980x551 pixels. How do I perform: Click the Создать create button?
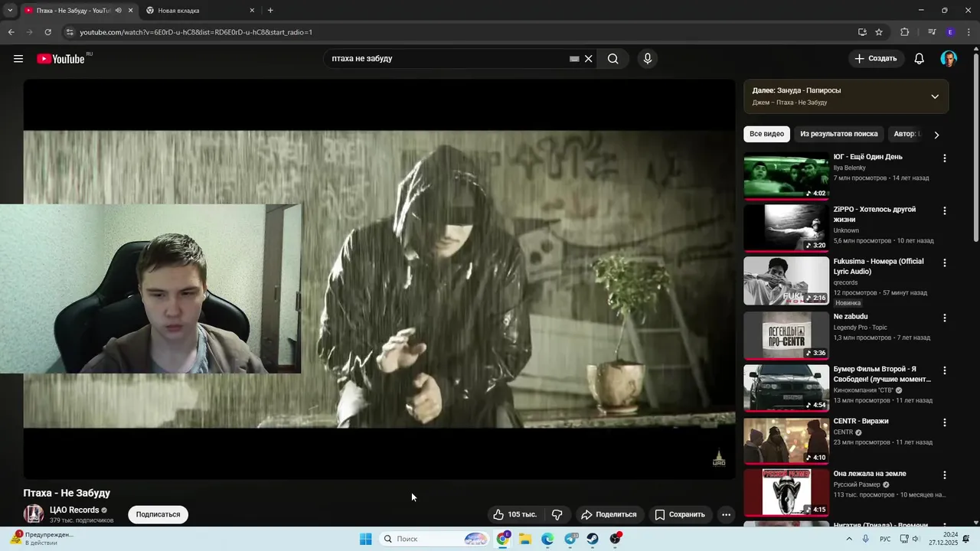[876, 59]
